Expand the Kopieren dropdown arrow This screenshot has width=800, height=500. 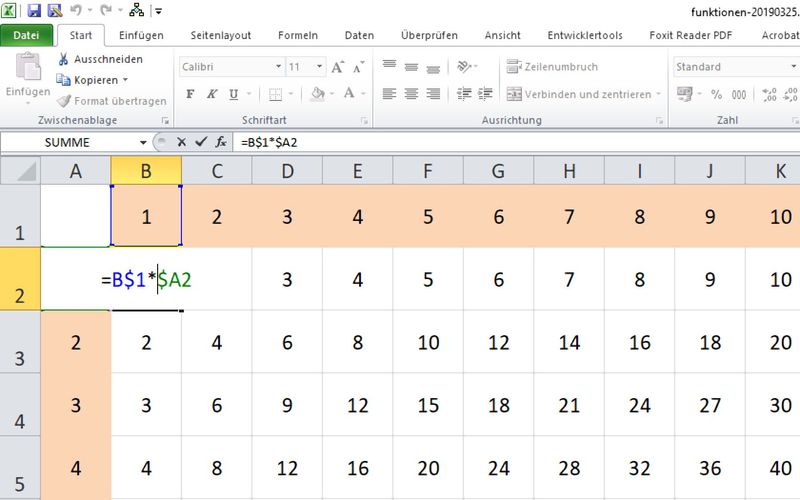(x=126, y=80)
